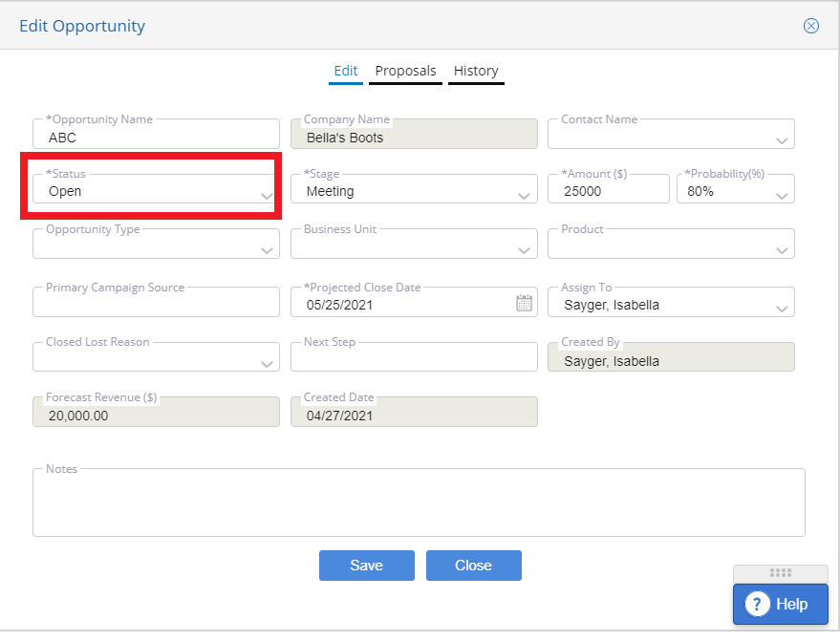The width and height of the screenshot is (840, 641).
Task: Expand the Contact Name dropdown
Action: [x=671, y=134]
